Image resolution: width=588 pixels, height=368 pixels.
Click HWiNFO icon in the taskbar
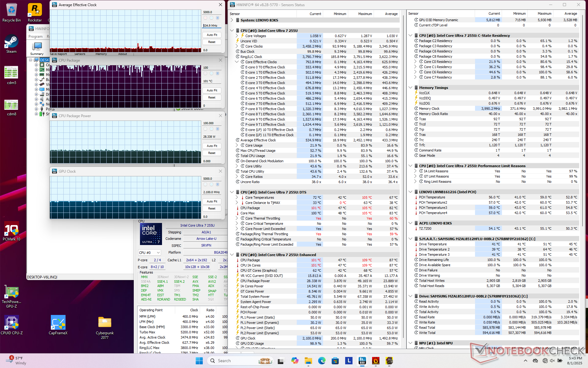point(362,361)
